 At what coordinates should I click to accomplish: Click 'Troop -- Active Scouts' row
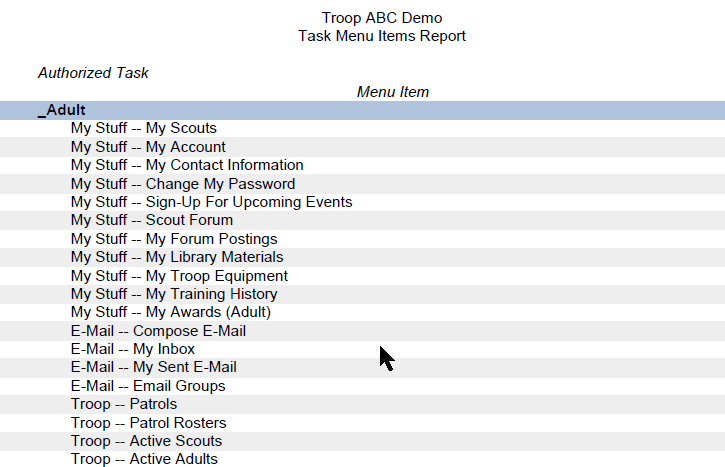click(x=362, y=441)
